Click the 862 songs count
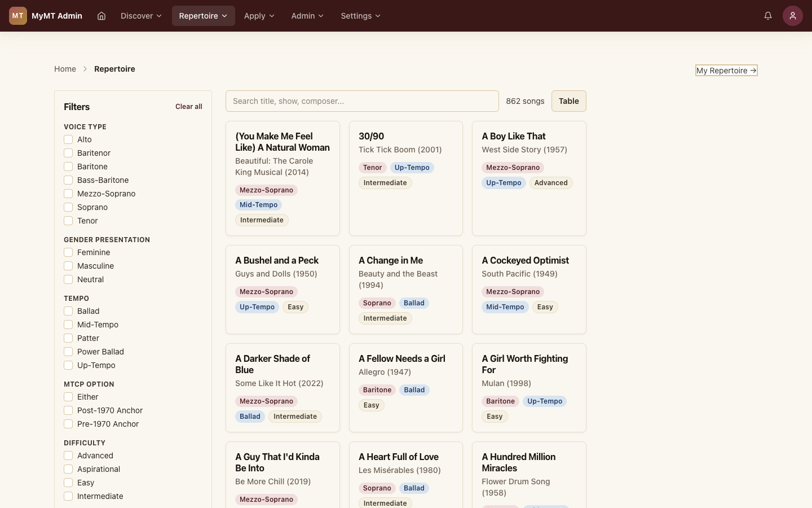Screen dimensions: 812x508 coord(525,101)
